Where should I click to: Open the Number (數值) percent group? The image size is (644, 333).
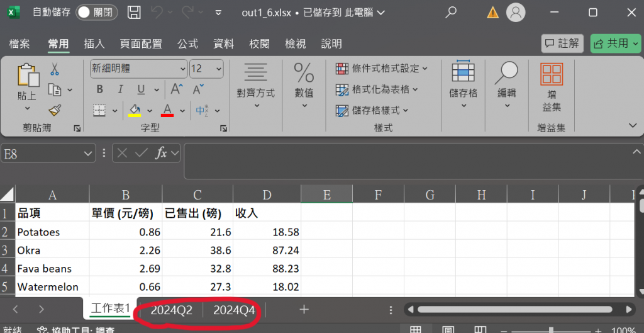pos(304,86)
